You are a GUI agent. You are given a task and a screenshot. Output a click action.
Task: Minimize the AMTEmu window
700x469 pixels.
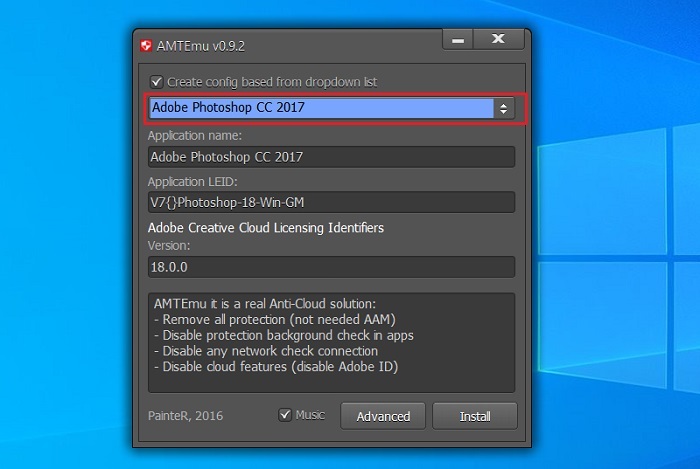tap(458, 40)
